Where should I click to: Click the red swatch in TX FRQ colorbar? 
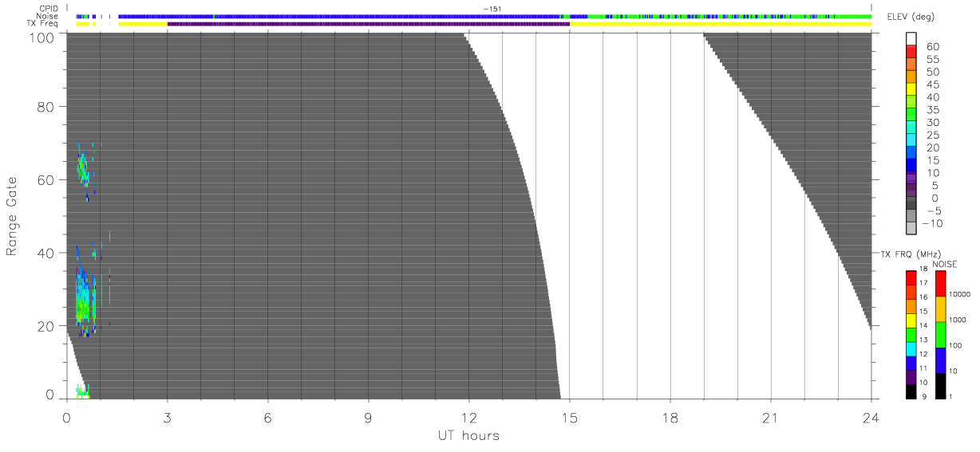[911, 277]
